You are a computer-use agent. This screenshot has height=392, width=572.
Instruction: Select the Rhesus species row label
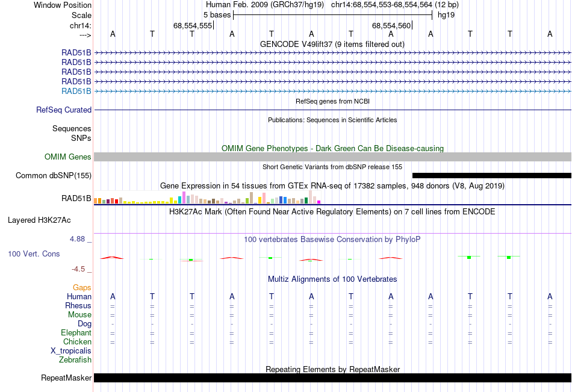78,305
